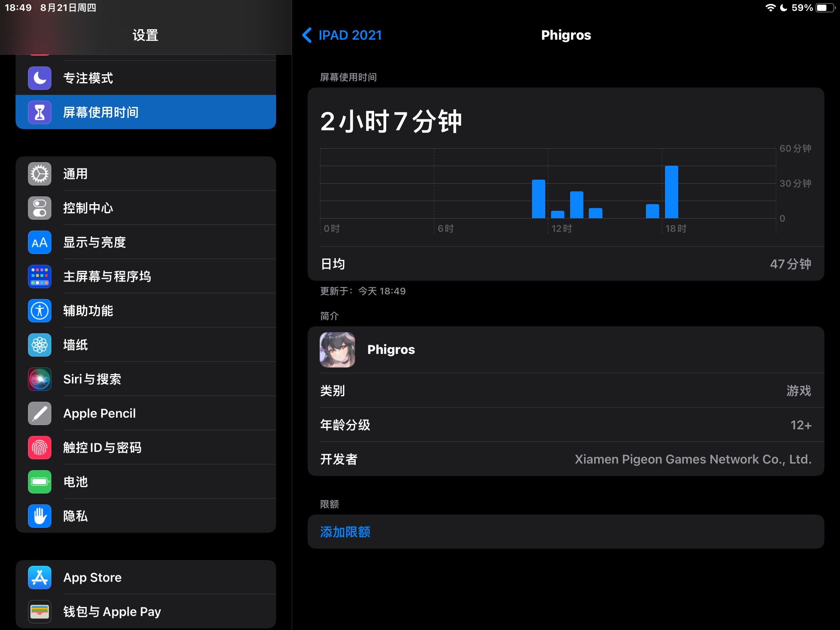
Task: Tap the Display & Brightness AA icon
Action: (40, 242)
